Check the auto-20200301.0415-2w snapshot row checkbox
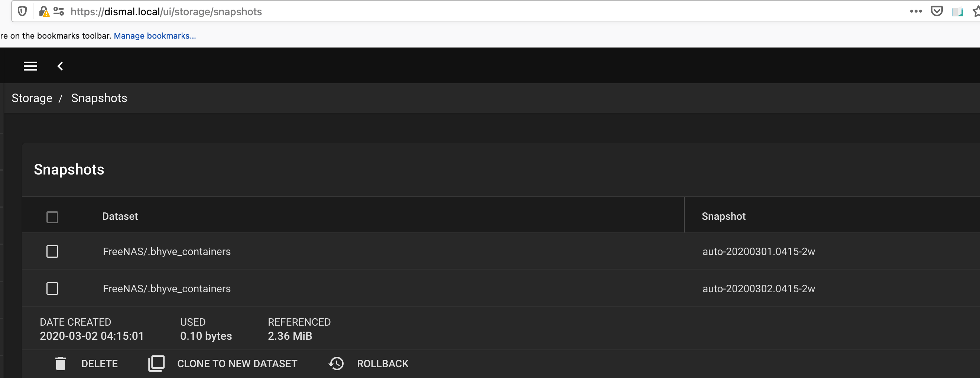980x378 pixels. [52, 251]
